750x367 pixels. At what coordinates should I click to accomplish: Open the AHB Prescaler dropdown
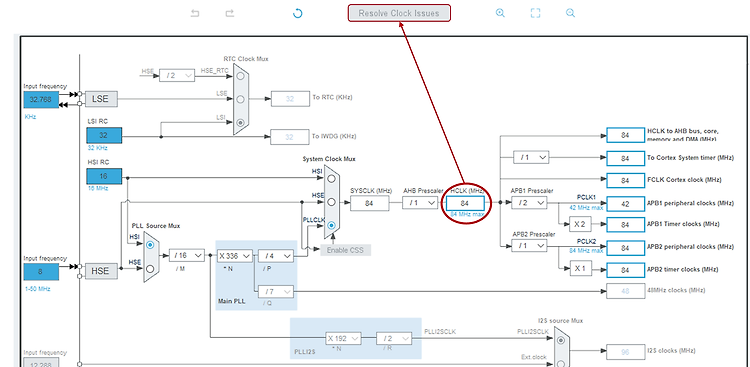(420, 203)
